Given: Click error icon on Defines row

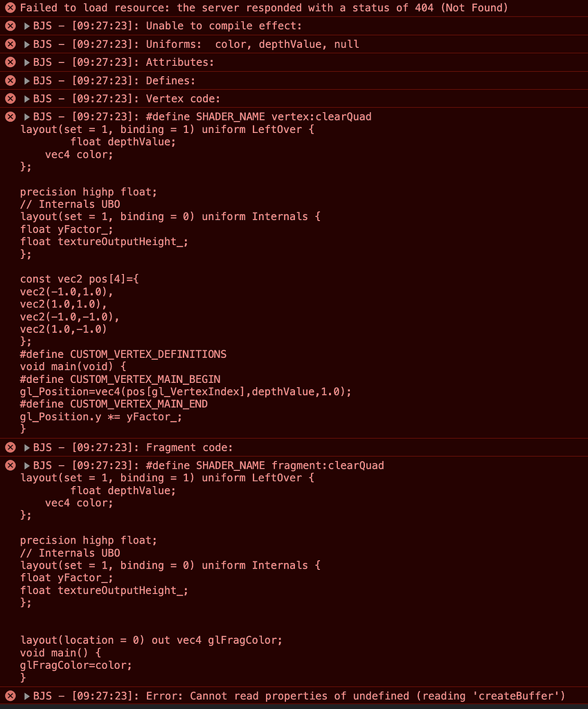Looking at the screenshot, I should [10, 80].
